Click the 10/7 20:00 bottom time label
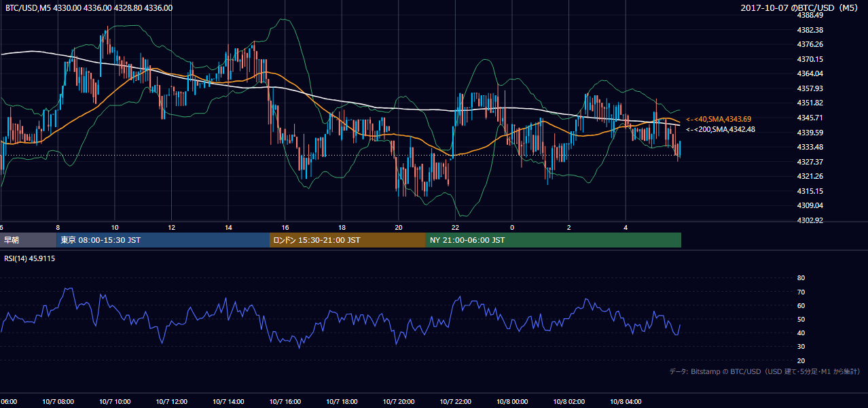868x408 pixels. tap(399, 402)
